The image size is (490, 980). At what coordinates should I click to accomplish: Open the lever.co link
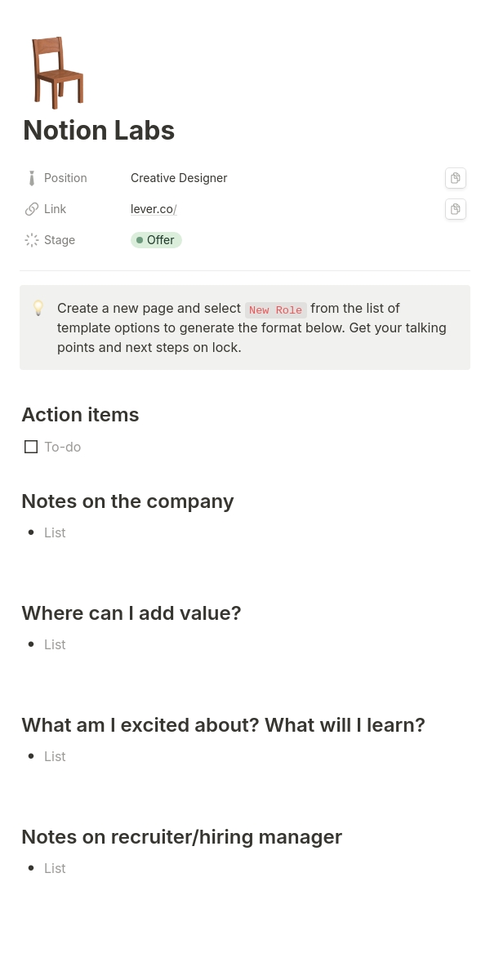tap(154, 209)
